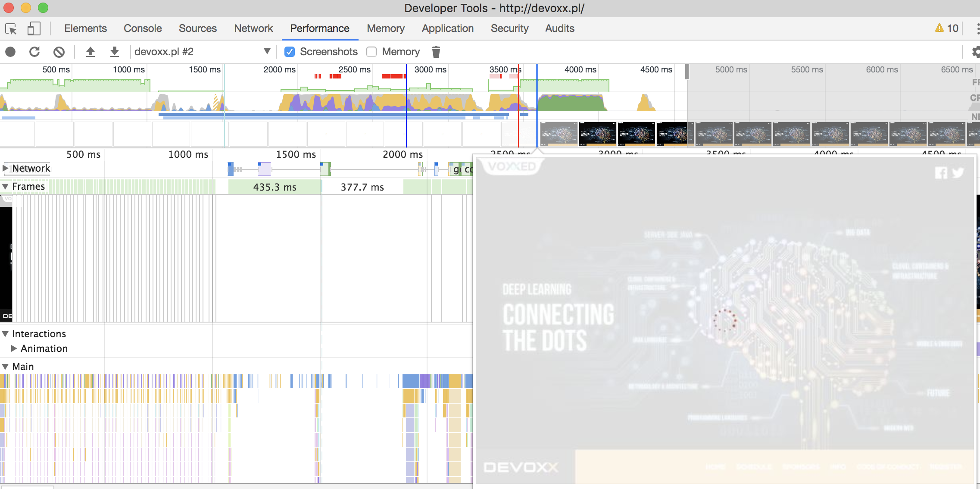
Task: Expand the Network track
Action: 5,168
